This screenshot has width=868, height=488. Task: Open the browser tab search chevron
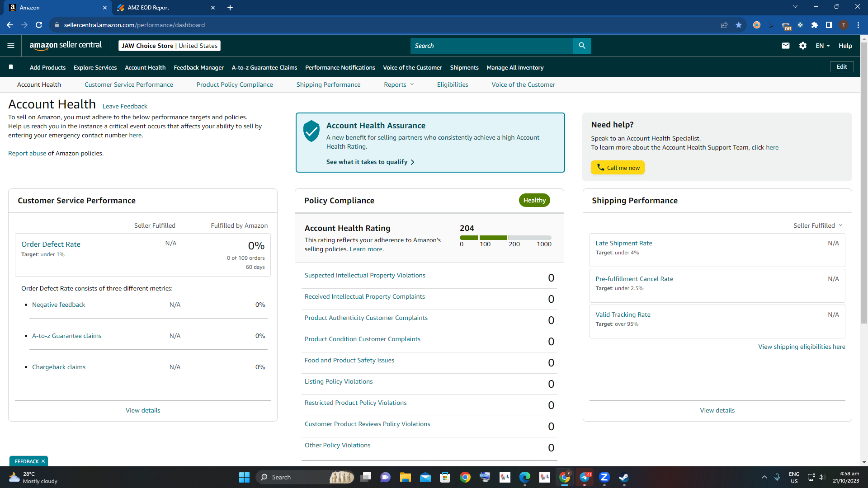pos(795,7)
